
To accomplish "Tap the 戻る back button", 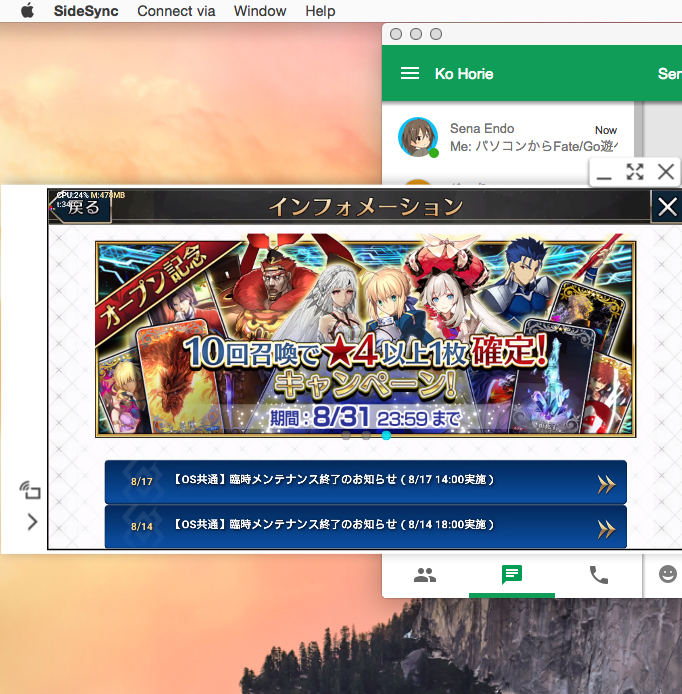I will [x=81, y=207].
